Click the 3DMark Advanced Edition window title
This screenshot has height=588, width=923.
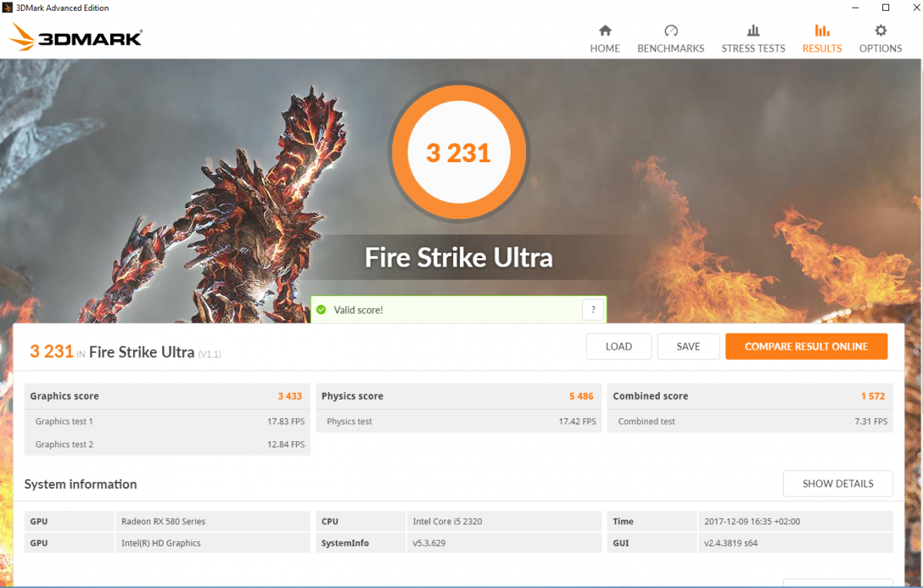coord(62,8)
